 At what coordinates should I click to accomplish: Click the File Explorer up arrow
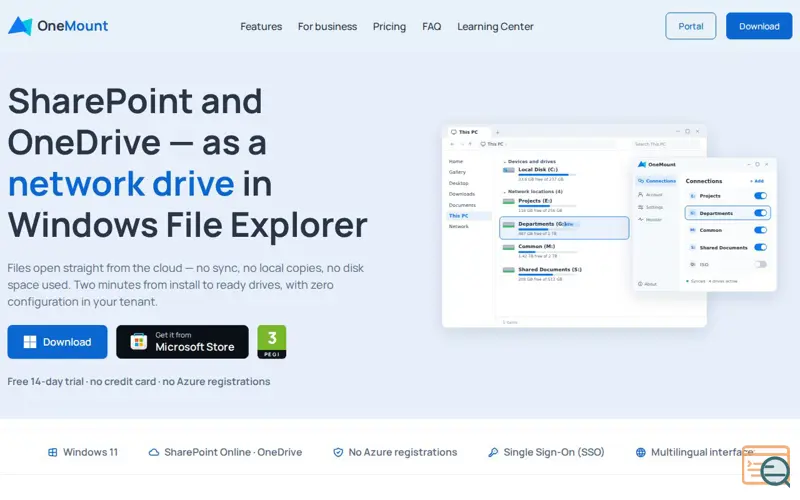click(x=470, y=144)
